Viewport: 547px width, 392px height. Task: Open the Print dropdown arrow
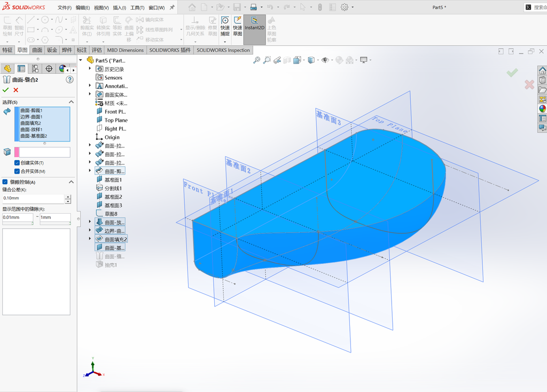[261, 7]
